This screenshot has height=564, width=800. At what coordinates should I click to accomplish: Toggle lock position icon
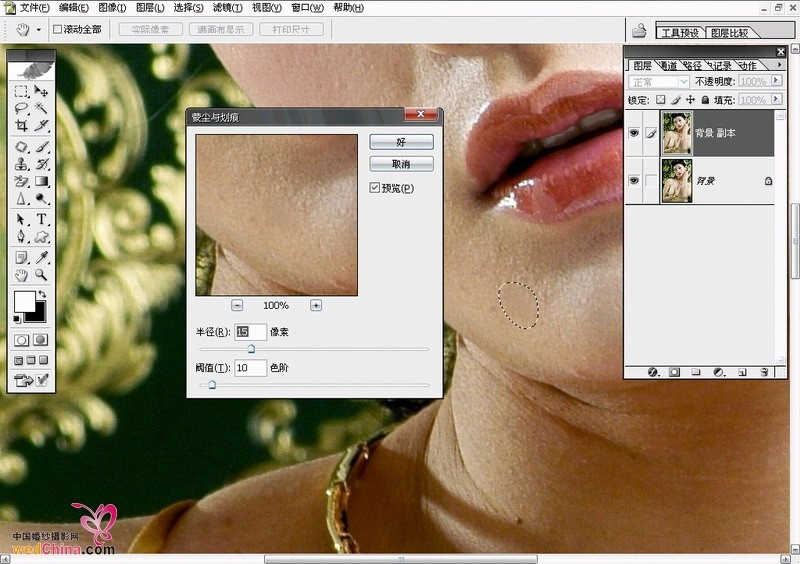[690, 100]
